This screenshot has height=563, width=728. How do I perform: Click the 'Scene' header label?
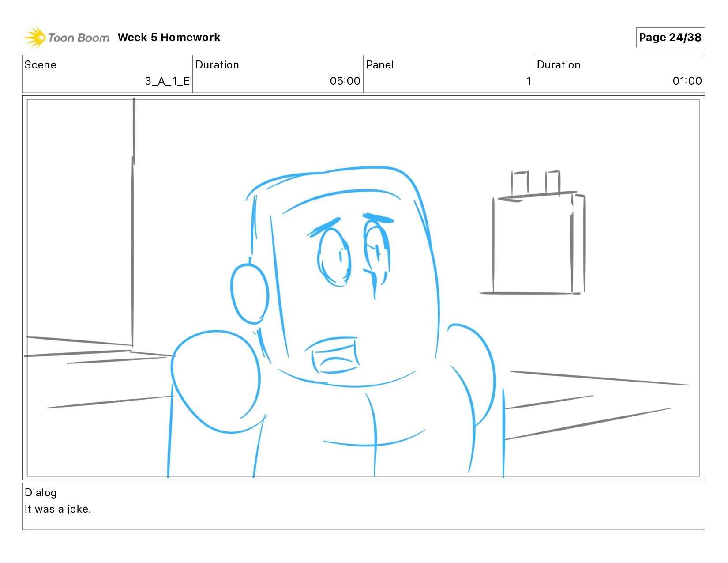[x=41, y=65]
